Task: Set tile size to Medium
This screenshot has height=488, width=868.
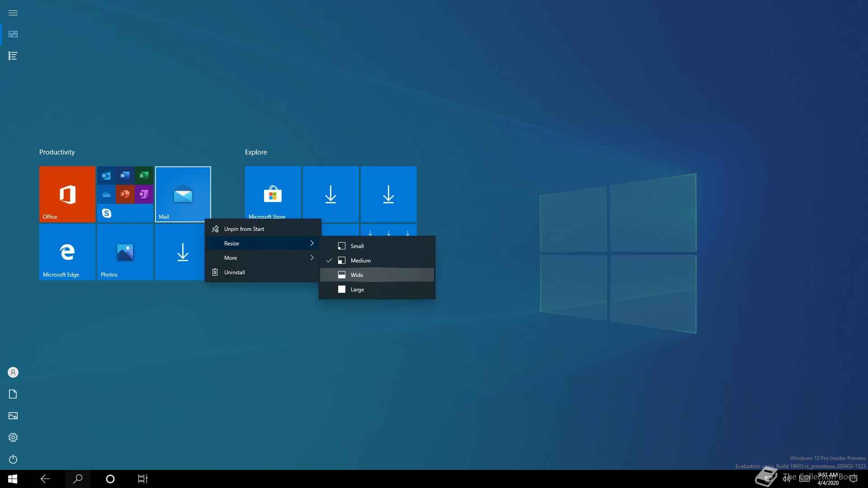Action: pyautogui.click(x=377, y=261)
